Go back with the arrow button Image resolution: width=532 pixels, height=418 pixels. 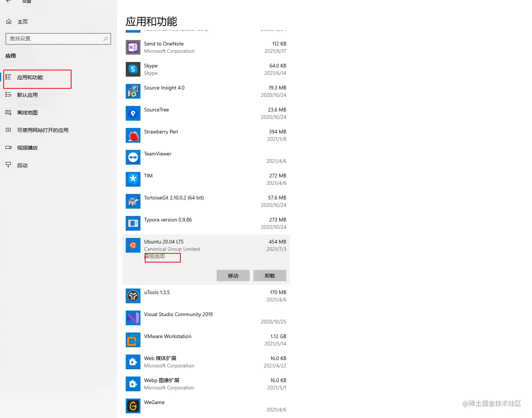8,1
